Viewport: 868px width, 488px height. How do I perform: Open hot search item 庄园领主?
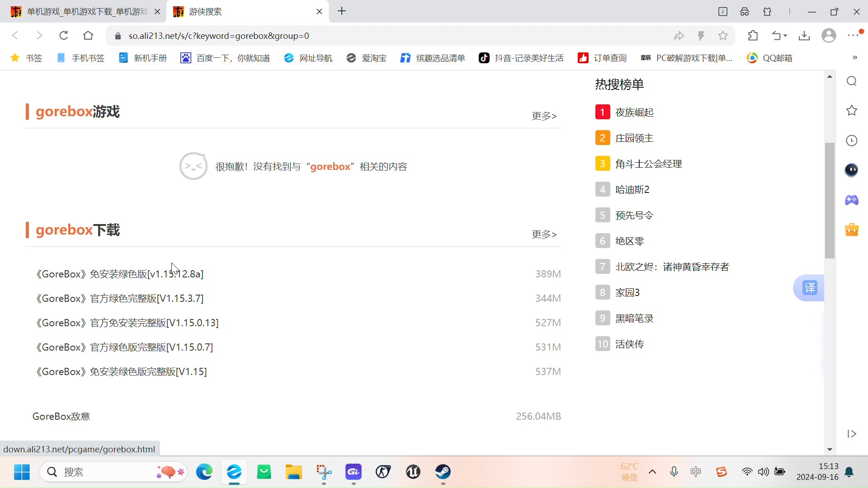[x=634, y=138]
